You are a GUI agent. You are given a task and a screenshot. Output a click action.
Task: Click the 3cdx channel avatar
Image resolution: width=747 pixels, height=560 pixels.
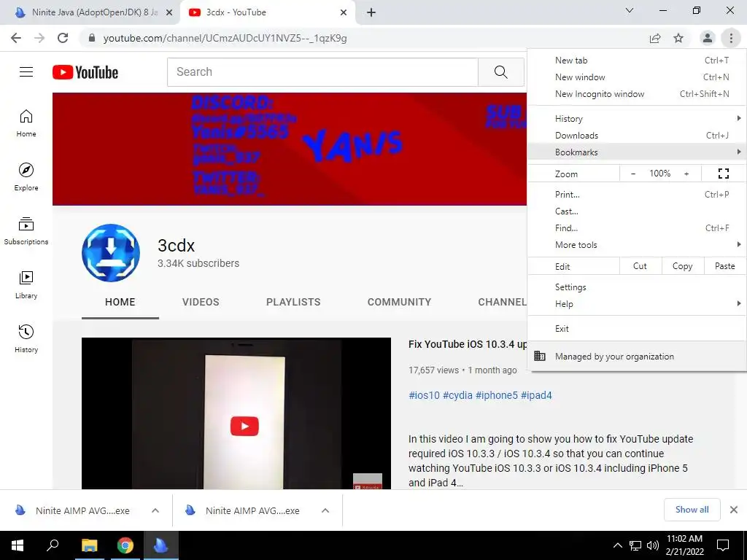tap(111, 253)
